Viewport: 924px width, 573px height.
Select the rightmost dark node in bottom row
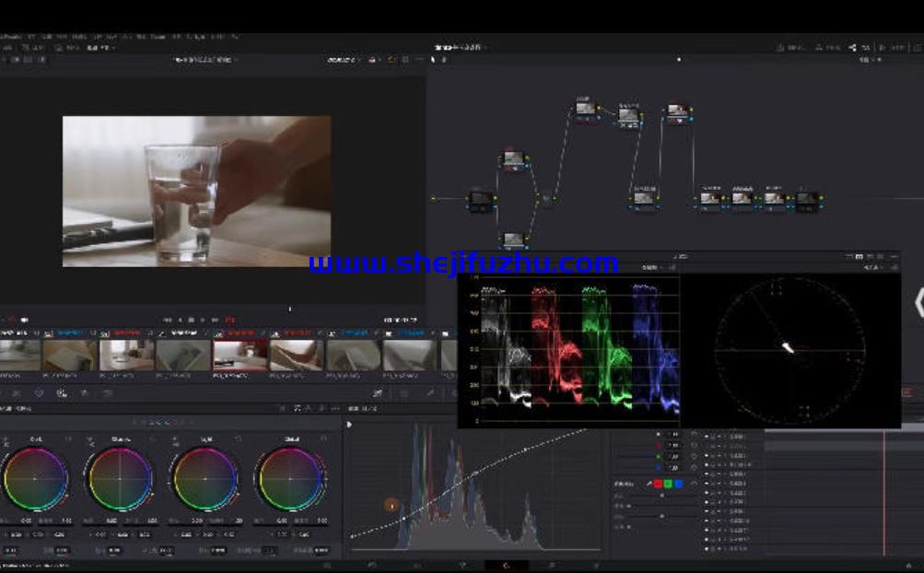tap(807, 199)
